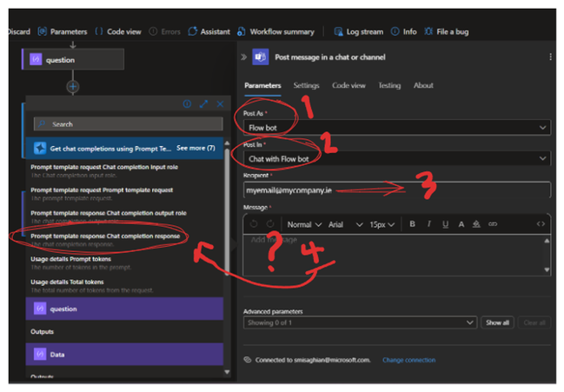564x392 pixels.
Task: Open the font color picker
Action: [x=461, y=224]
